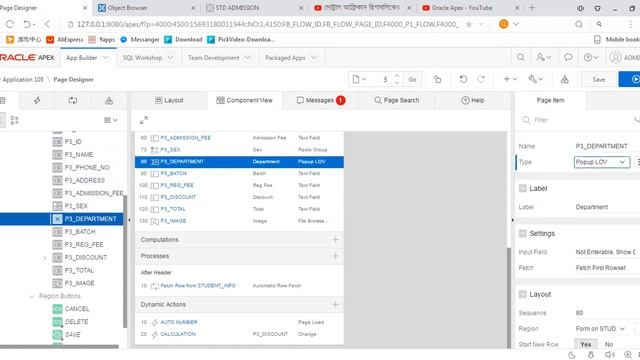This screenshot has height=360, width=640.
Task: Open the Utilities wrench menu
Action: click(x=536, y=79)
